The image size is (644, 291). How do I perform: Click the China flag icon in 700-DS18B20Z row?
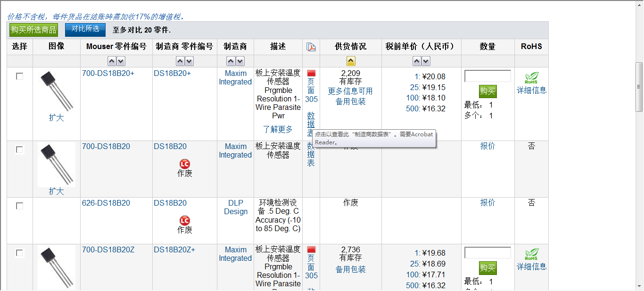(x=311, y=249)
